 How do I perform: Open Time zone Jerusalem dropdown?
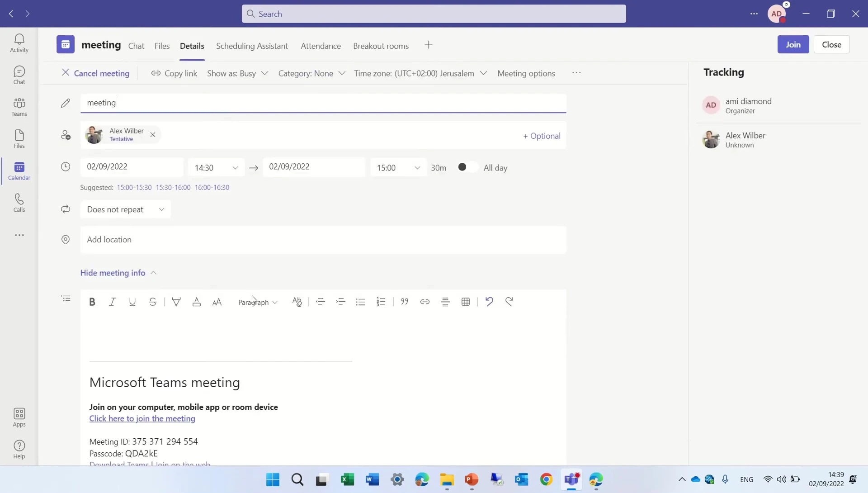point(420,73)
